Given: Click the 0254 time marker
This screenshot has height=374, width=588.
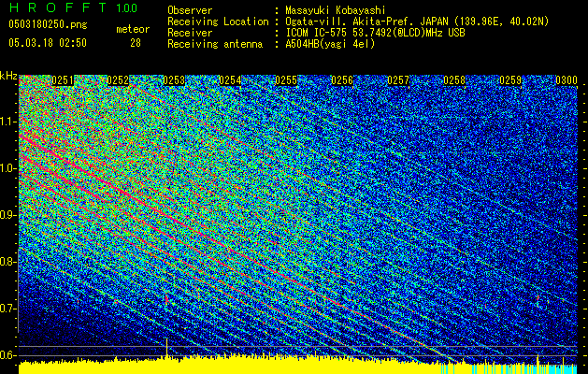Looking at the screenshot, I should pyautogui.click(x=230, y=80).
